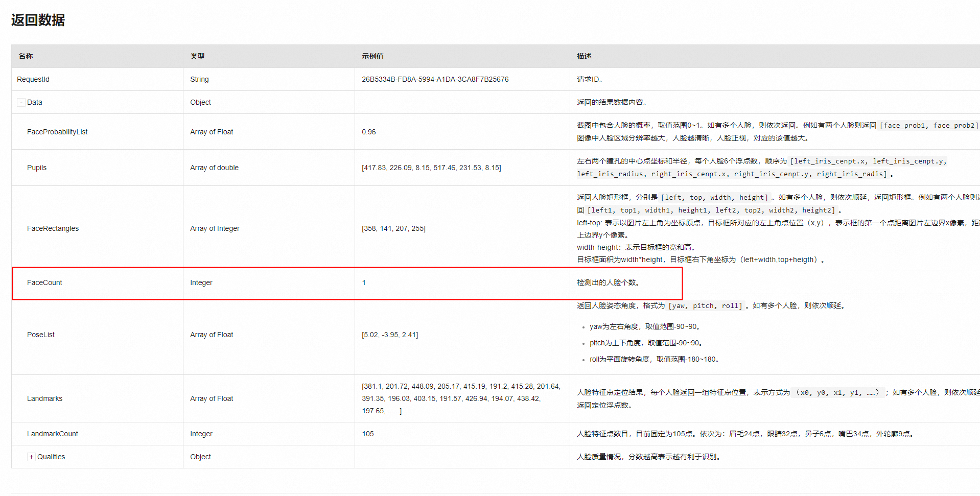Click Array of Float in Landmarks row
Viewport: 980px width, 496px height.
click(x=212, y=398)
